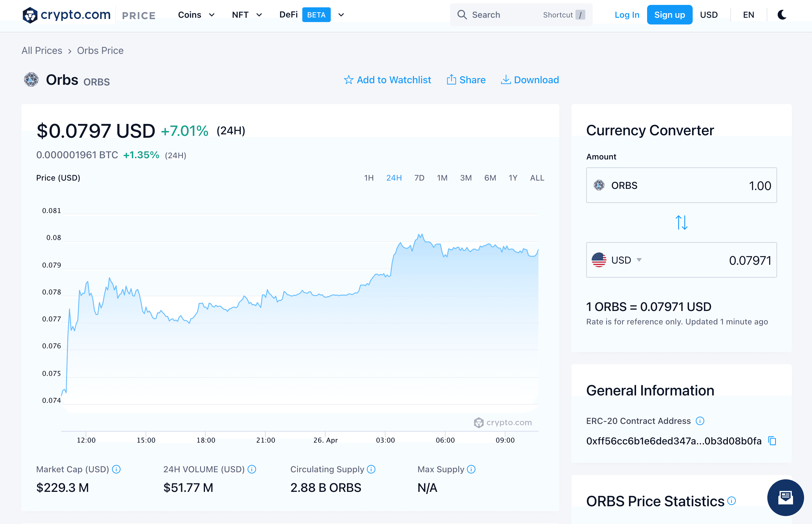This screenshot has height=524, width=812.
Task: Open Market Cap info icon
Action: (x=116, y=469)
